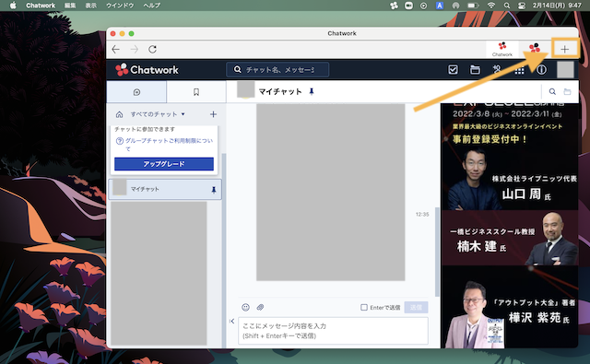The width and height of the screenshot is (590, 364).
Task: Switch to the chat list tab
Action: [136, 92]
